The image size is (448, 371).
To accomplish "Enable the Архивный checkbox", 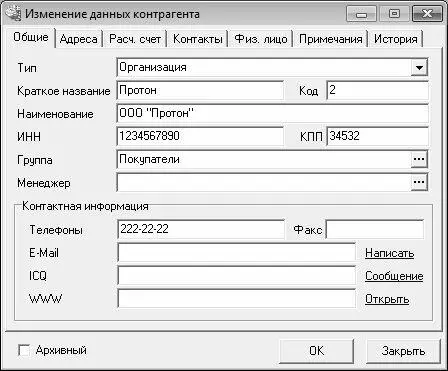I will [24, 351].
